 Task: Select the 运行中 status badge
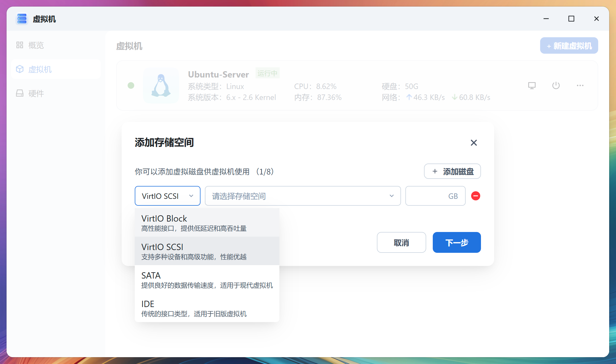[x=267, y=73]
